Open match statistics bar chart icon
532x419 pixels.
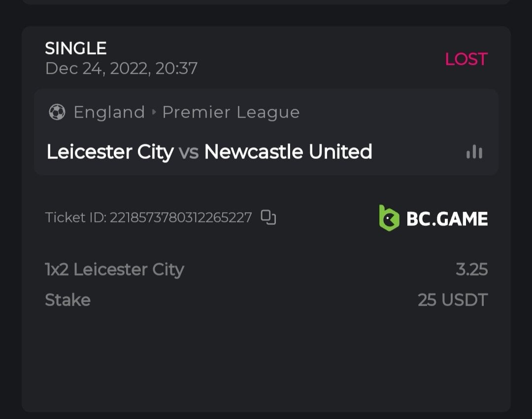coord(474,152)
